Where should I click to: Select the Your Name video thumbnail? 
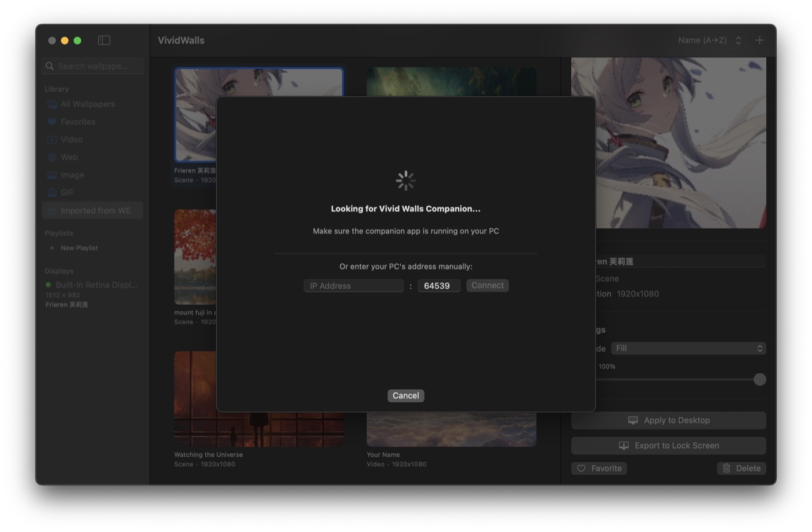(x=451, y=429)
